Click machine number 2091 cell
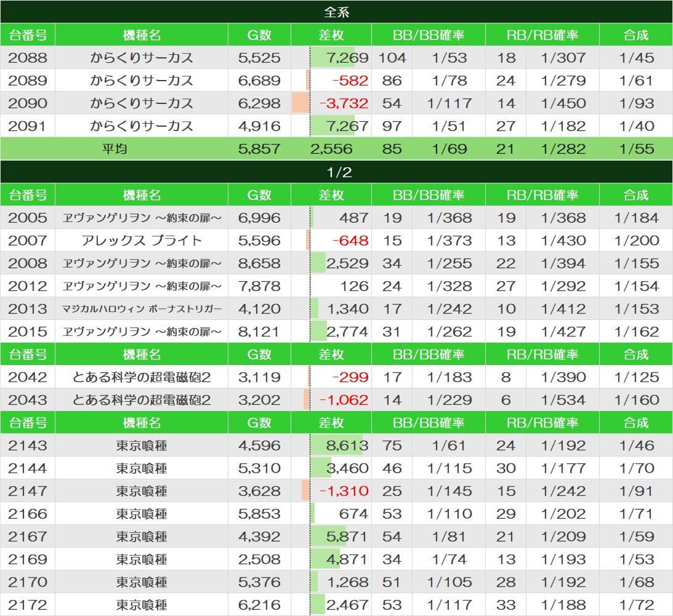 pyautogui.click(x=28, y=126)
